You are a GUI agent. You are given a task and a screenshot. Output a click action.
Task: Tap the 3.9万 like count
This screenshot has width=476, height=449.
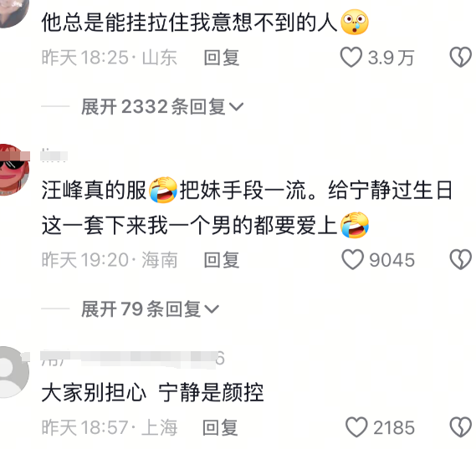point(391,58)
